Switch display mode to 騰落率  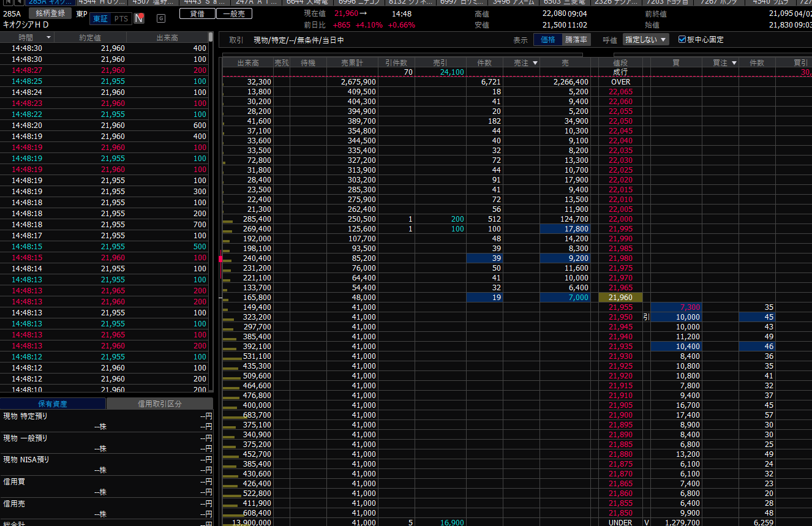(x=576, y=40)
